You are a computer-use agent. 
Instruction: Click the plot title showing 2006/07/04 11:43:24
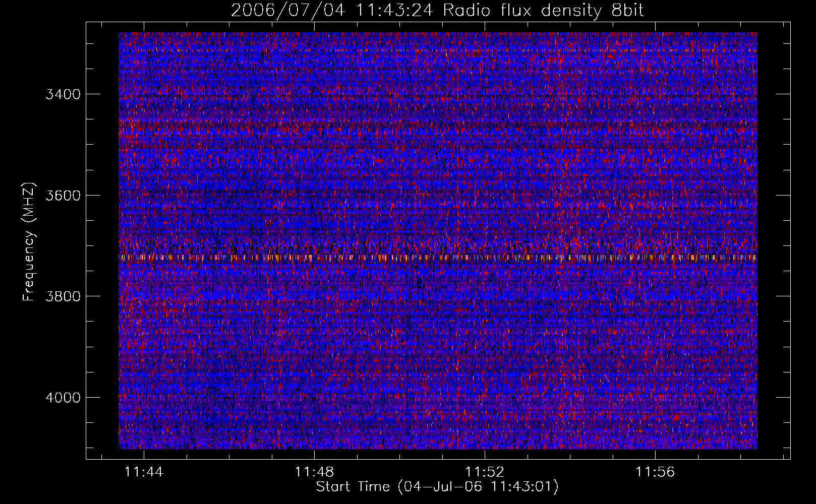(x=438, y=11)
